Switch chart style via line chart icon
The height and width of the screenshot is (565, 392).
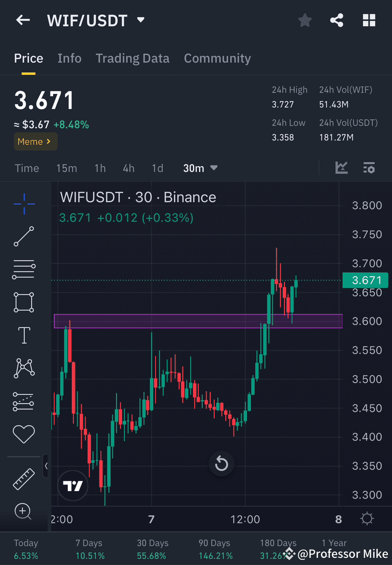(341, 168)
